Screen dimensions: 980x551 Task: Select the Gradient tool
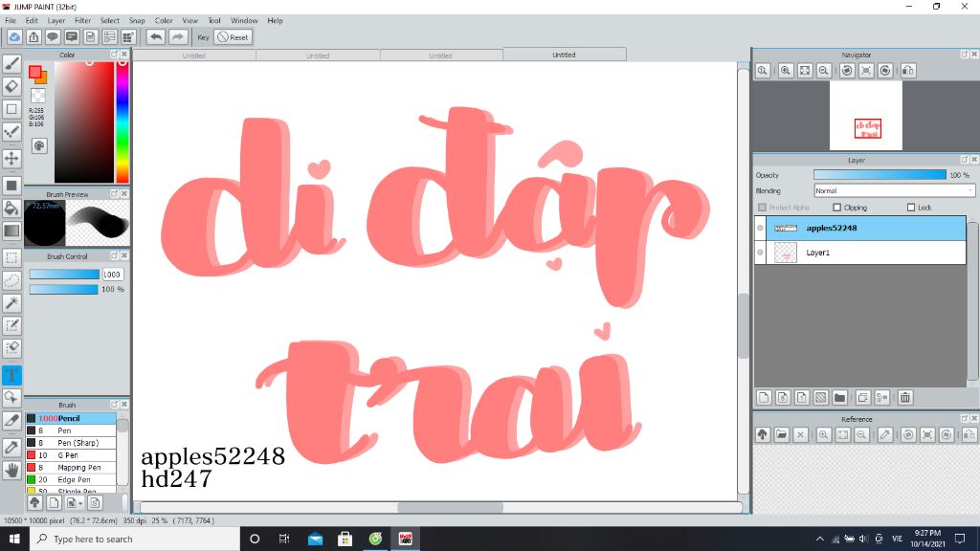(x=11, y=231)
